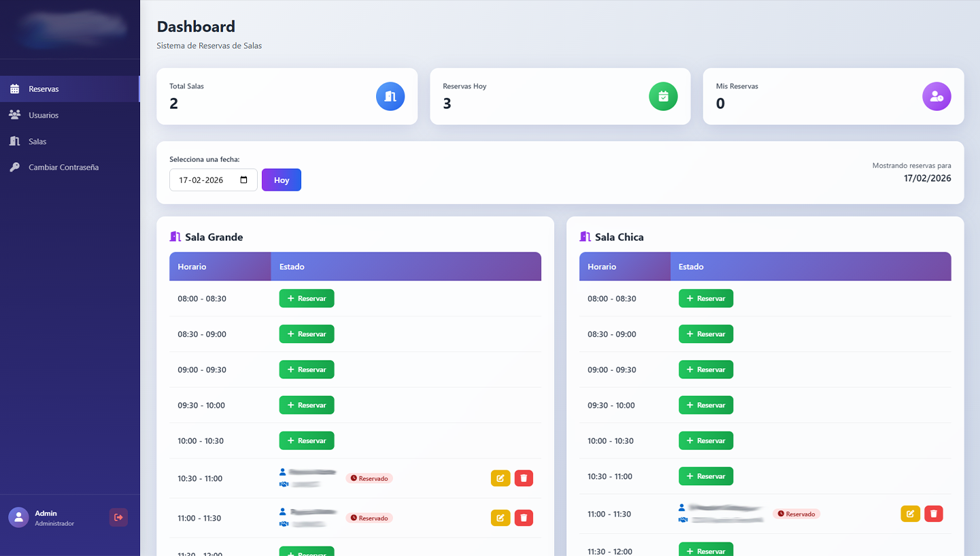Reserve Sala Grande at 10:00 - 10:30
980x556 pixels.
(307, 441)
